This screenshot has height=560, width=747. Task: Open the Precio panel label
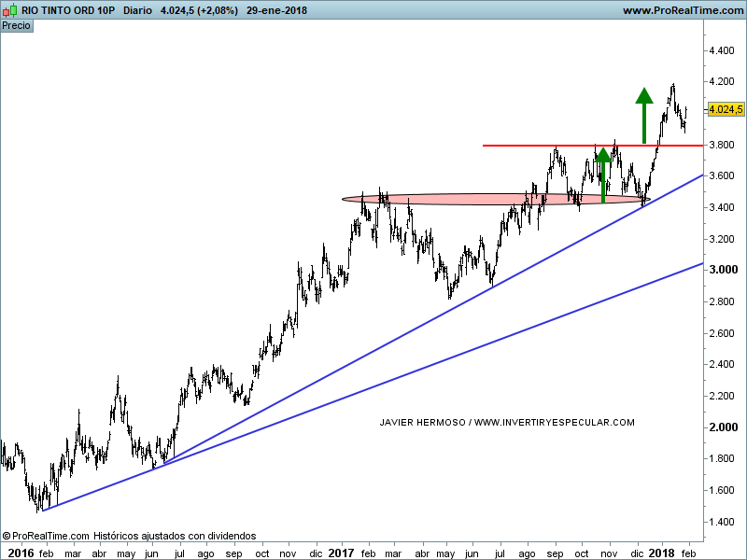point(16,26)
